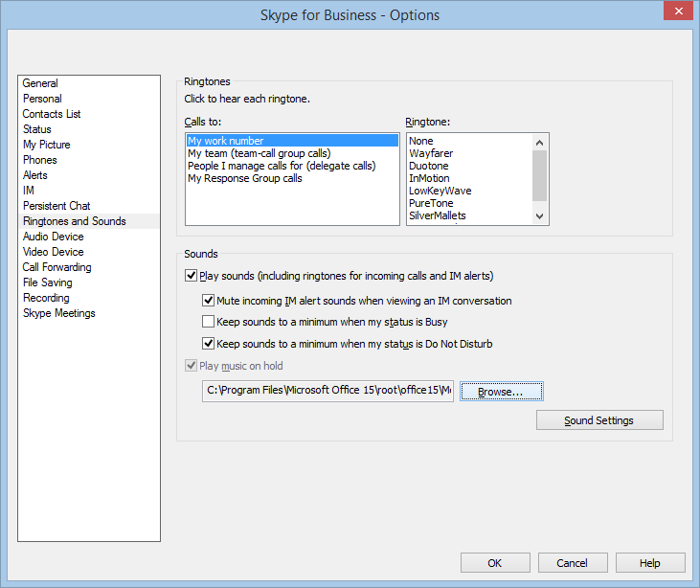700x588 pixels.
Task: Open Sound Settings
Action: (x=598, y=420)
